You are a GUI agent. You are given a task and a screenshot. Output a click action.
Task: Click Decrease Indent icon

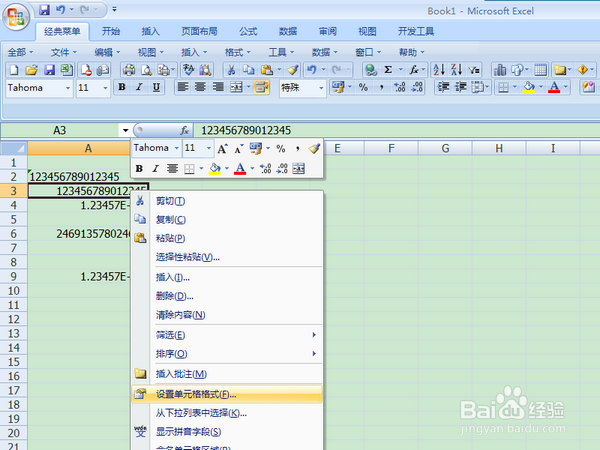[443, 87]
